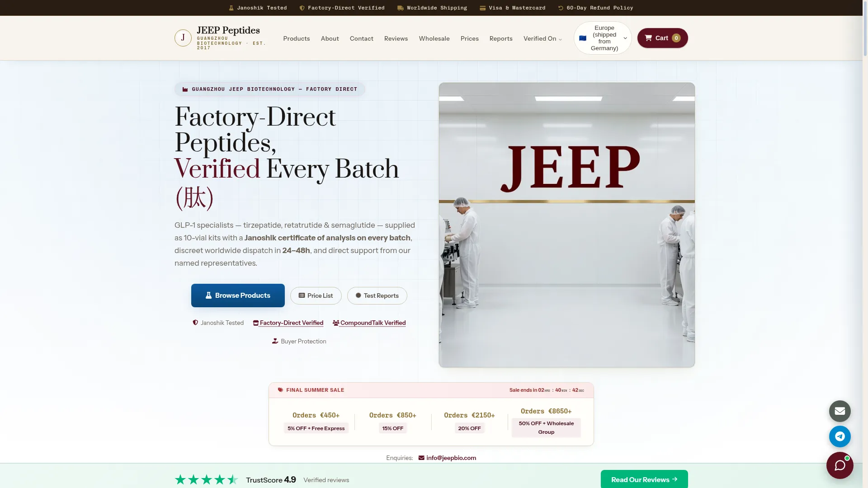Click the round J logo emblem
The image size is (868, 488).
[183, 38]
